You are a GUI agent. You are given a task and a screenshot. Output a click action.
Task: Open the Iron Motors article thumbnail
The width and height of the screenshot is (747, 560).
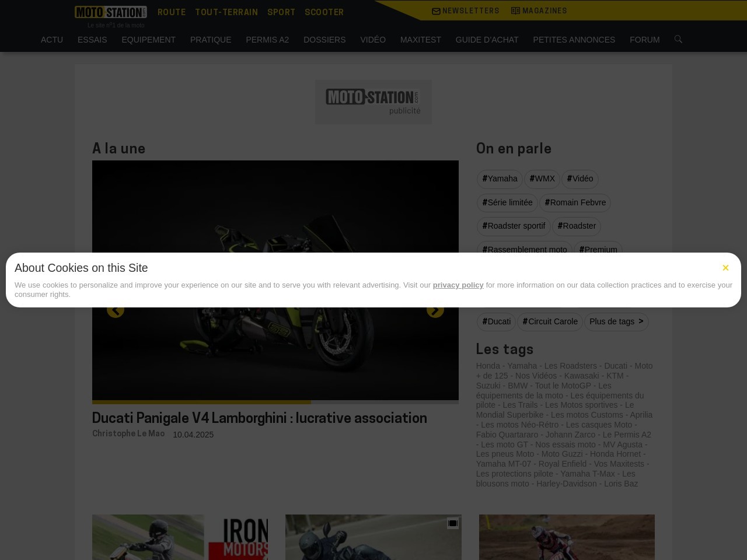point(180,537)
